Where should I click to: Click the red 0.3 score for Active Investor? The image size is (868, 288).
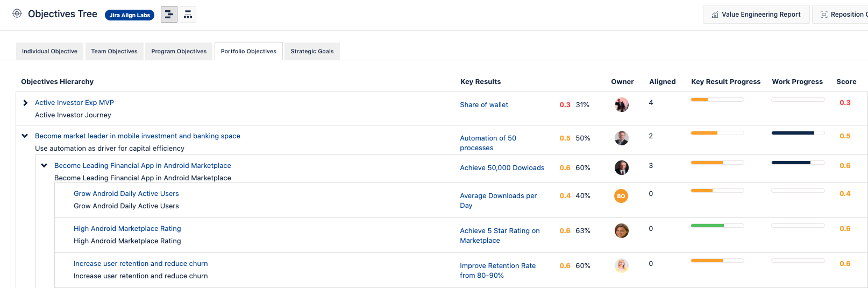[x=845, y=102]
